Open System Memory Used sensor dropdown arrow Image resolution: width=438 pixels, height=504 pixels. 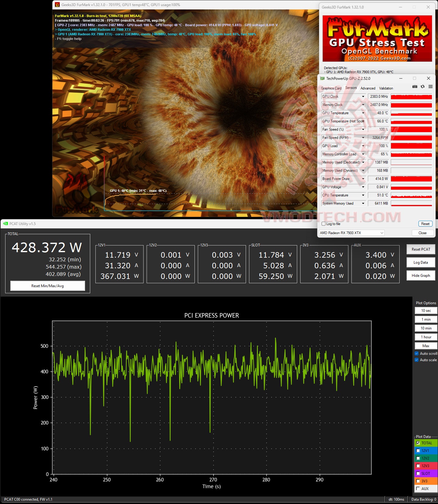tap(363, 203)
